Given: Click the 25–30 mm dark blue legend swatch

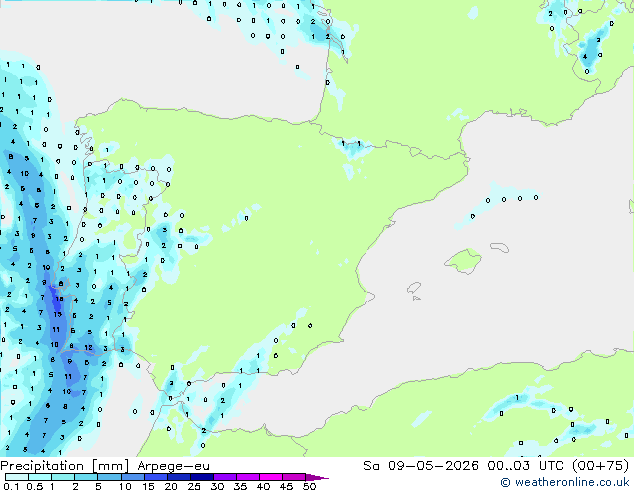Looking at the screenshot, I should point(202,477).
